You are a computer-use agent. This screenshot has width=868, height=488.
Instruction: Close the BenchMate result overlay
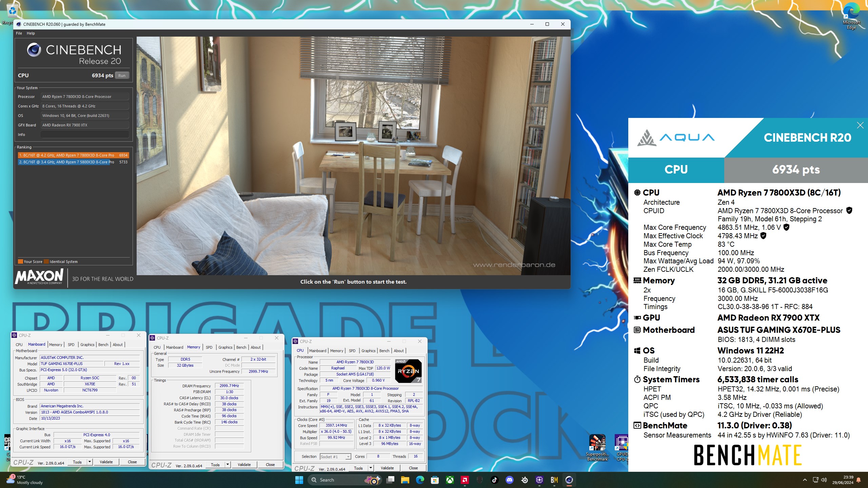[x=860, y=125]
